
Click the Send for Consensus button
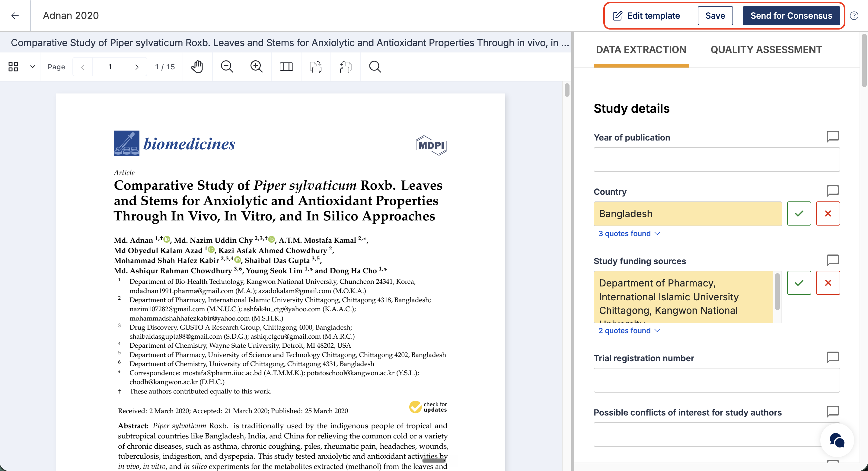(791, 16)
